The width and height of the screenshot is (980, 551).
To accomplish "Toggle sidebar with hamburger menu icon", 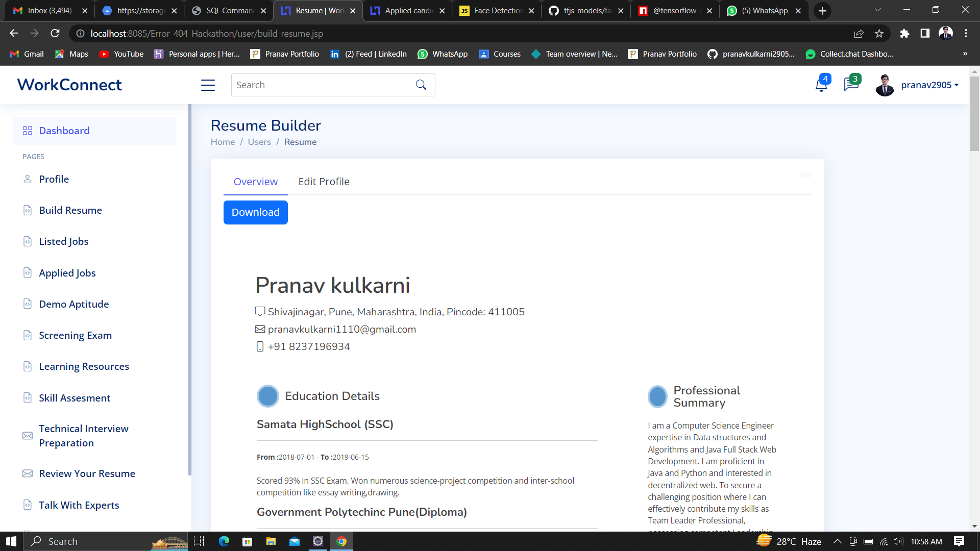I will point(208,85).
